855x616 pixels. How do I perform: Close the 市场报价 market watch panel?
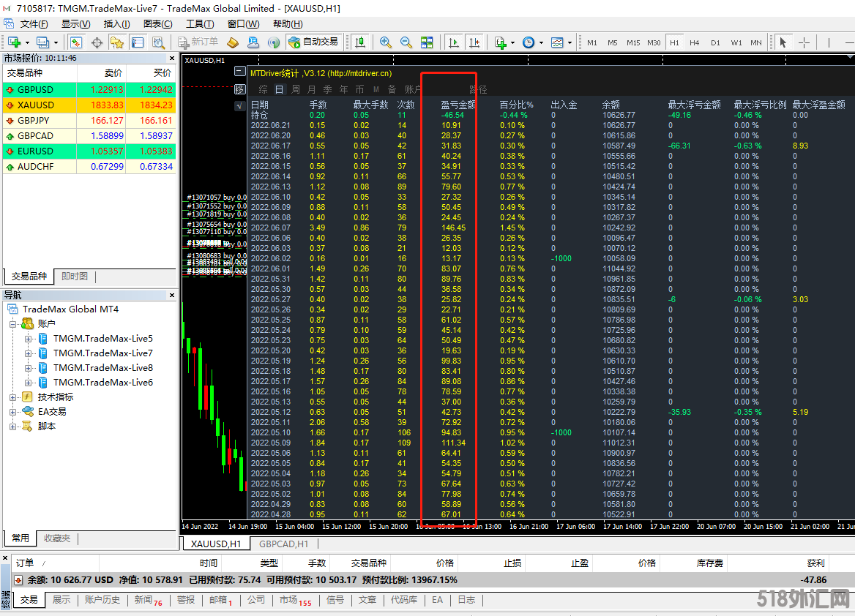click(x=172, y=58)
